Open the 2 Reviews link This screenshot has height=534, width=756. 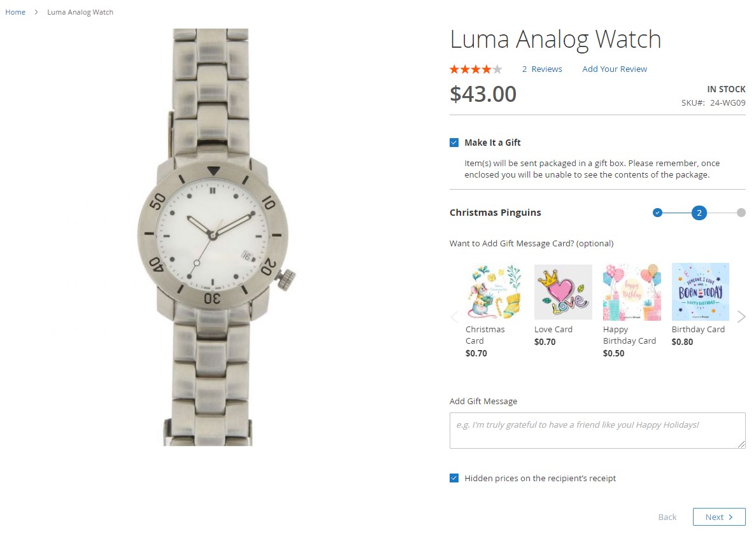[x=542, y=69]
